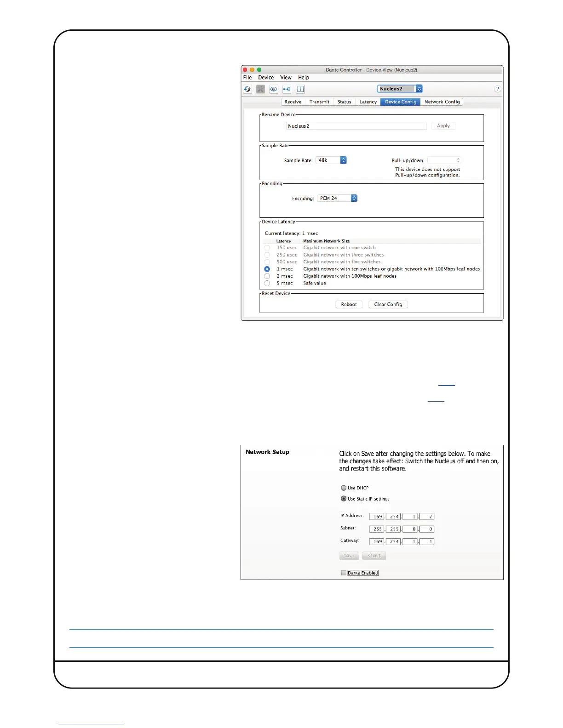Click the refresh arrows toolbar icon
The width and height of the screenshot is (563, 728).
pyautogui.click(x=247, y=89)
